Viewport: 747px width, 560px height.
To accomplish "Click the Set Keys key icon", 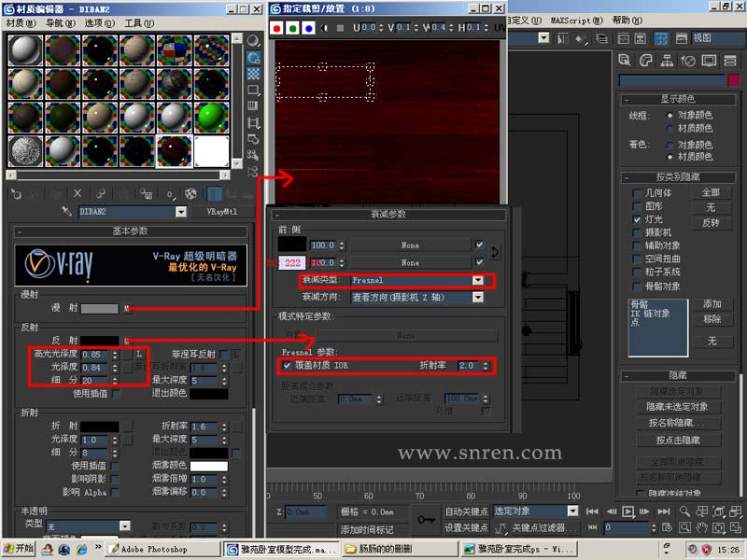I will (425, 520).
